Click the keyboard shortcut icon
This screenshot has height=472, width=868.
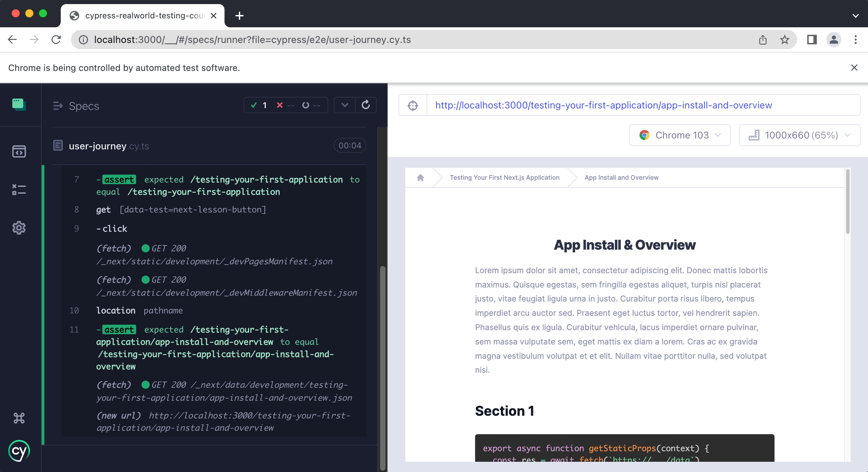(x=19, y=418)
